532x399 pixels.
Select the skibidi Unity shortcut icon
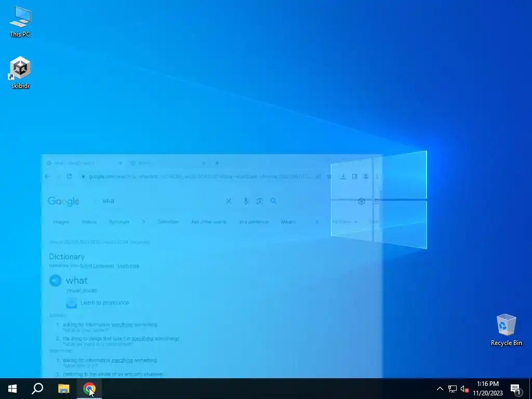click(20, 73)
